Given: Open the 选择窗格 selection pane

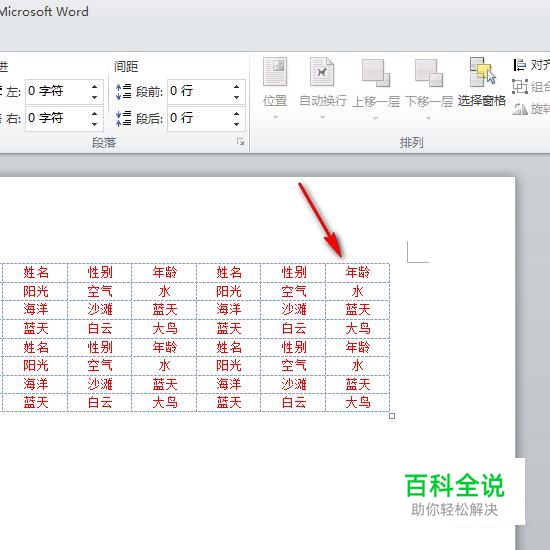Looking at the screenshot, I should (482, 83).
